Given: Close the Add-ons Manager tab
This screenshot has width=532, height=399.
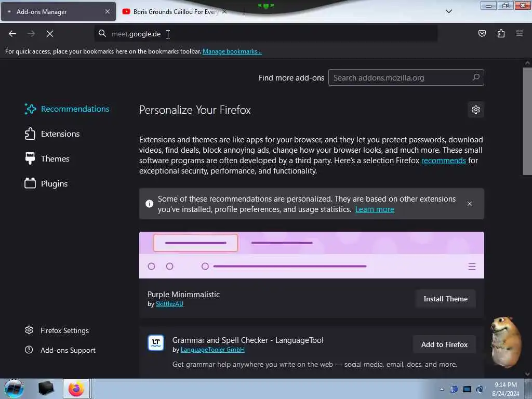Looking at the screenshot, I should tap(107, 11).
